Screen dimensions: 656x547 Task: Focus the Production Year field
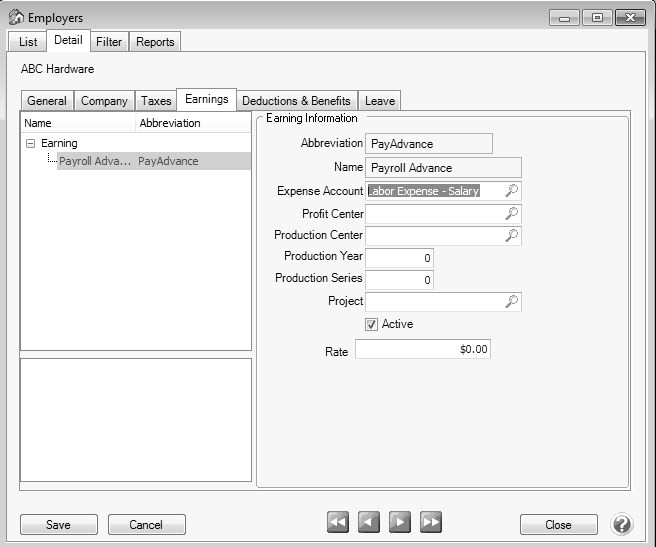point(399,257)
